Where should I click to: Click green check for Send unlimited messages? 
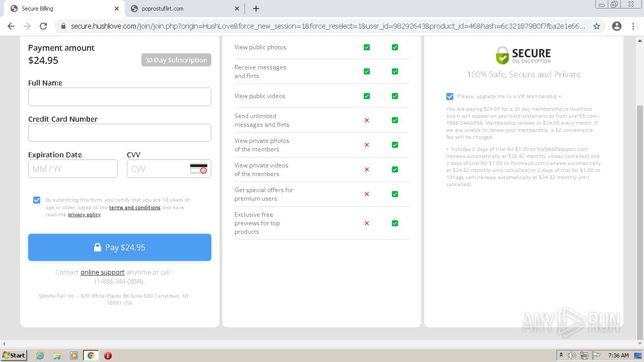coord(395,120)
